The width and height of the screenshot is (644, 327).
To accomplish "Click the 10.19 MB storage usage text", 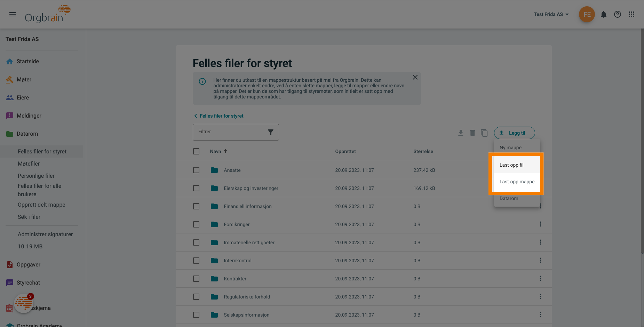I will [30, 247].
